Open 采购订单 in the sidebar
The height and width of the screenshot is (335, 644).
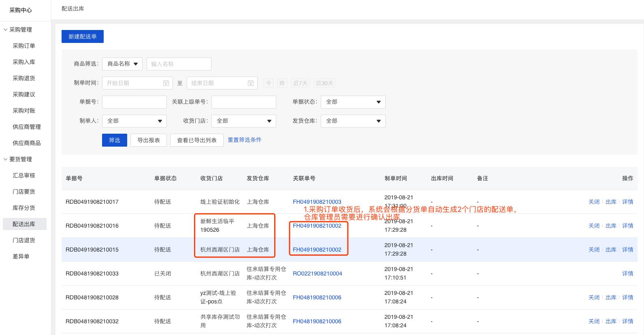click(x=24, y=46)
